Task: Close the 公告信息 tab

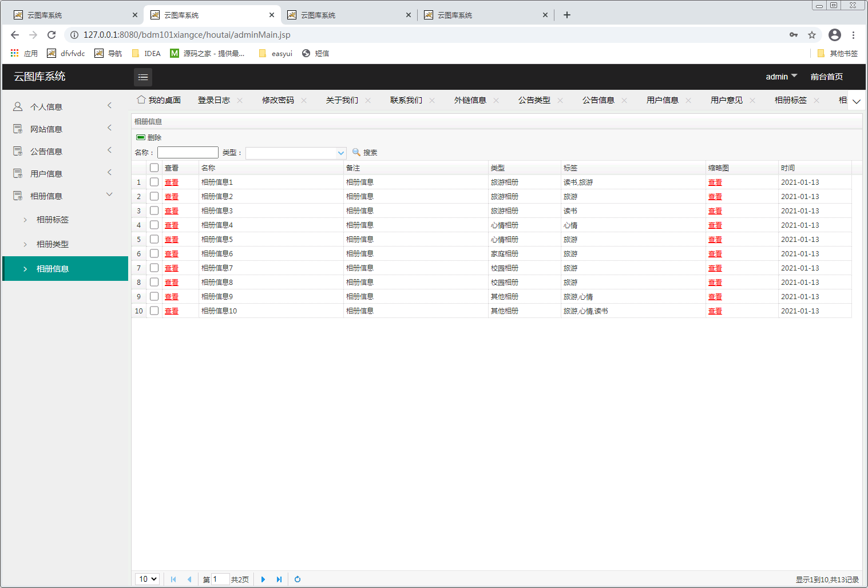Action: (624, 100)
